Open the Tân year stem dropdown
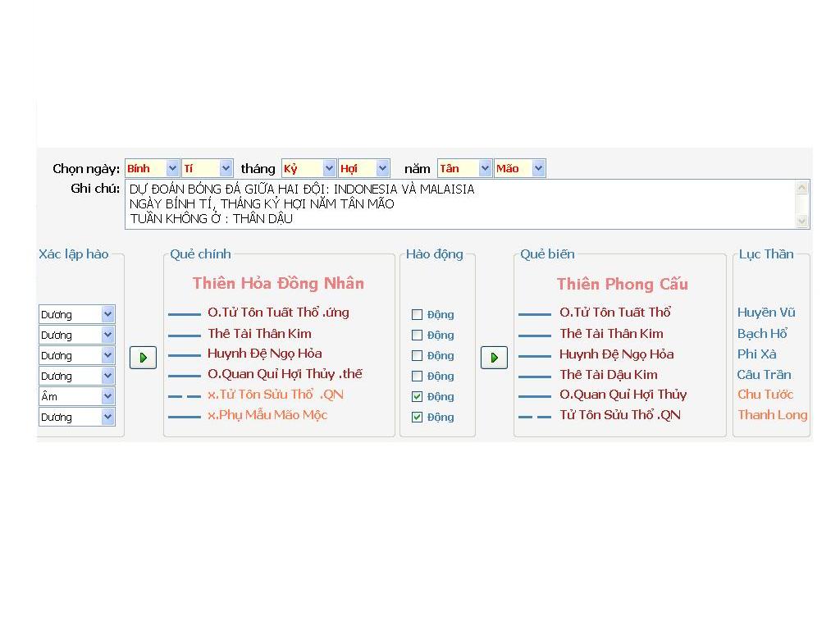This screenshot has height=630, width=840. (x=485, y=168)
